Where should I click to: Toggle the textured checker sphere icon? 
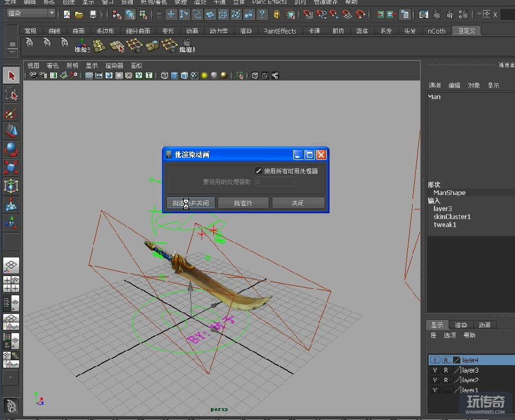click(x=195, y=76)
